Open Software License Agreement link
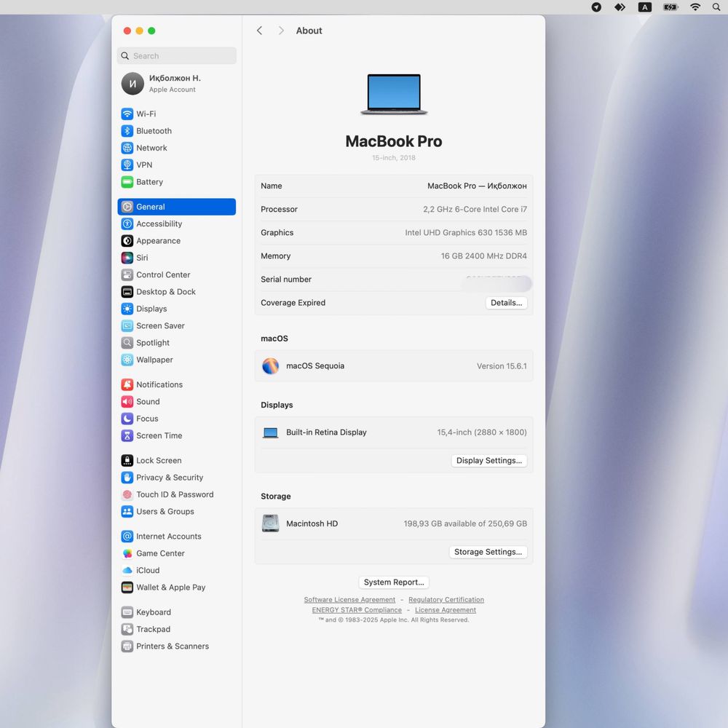This screenshot has width=728, height=728. point(349,600)
